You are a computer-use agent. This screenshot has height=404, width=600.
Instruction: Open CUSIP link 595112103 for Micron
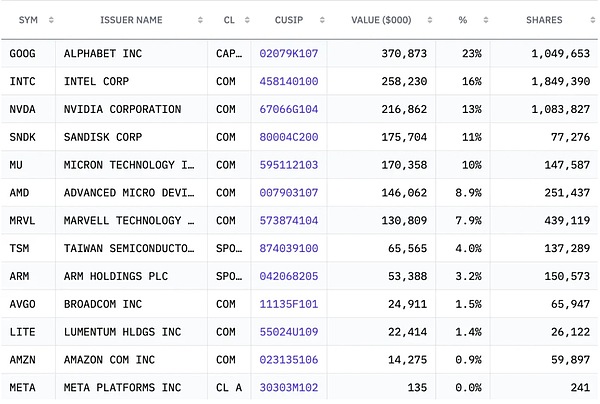[x=289, y=165]
